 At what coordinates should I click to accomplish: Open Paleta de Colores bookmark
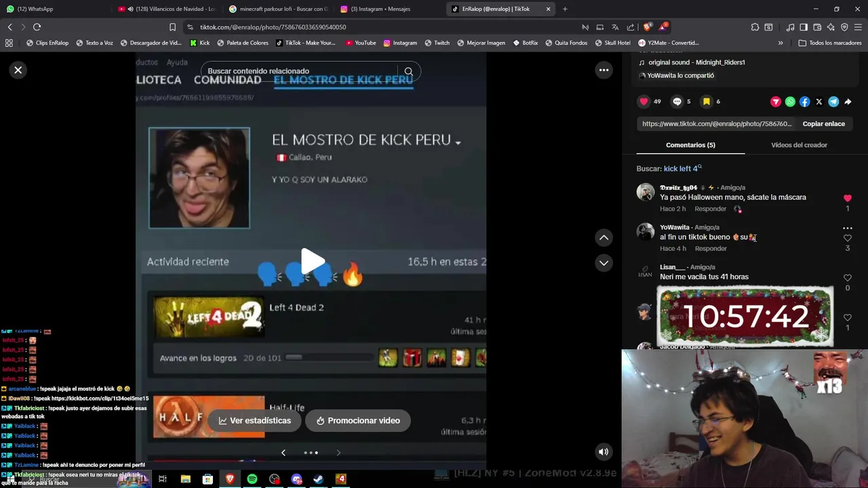coord(242,43)
